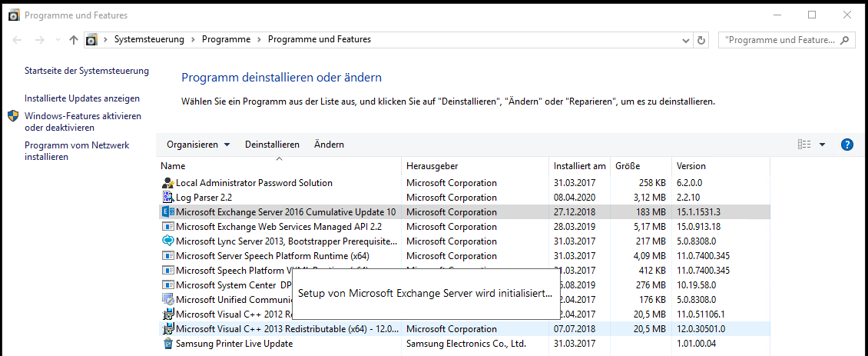This screenshot has width=868, height=356.
Task: Click the Log Parser 2.2 icon
Action: 168,198
